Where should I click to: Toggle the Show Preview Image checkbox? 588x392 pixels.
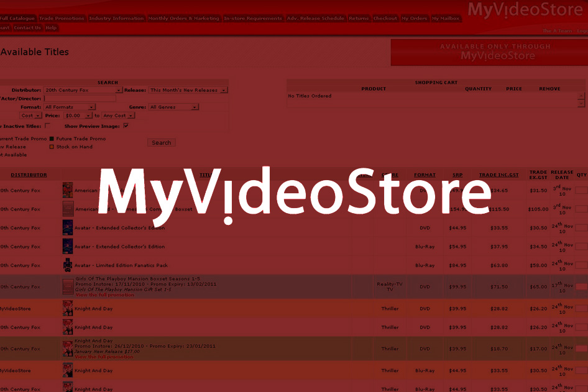pyautogui.click(x=126, y=125)
